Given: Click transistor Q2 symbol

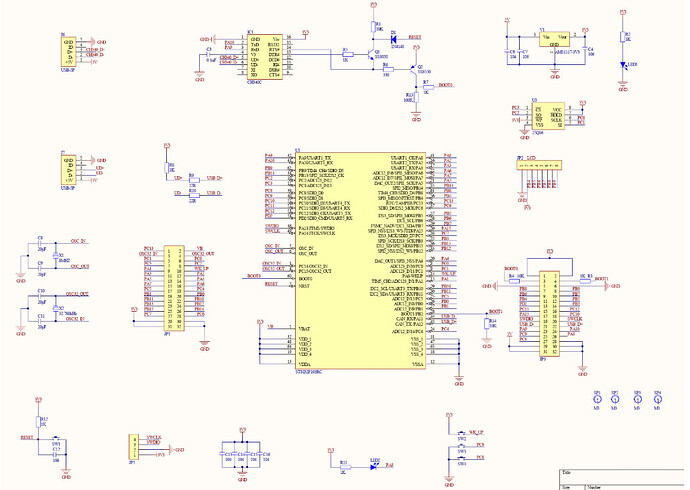Looking at the screenshot, I should [413, 69].
